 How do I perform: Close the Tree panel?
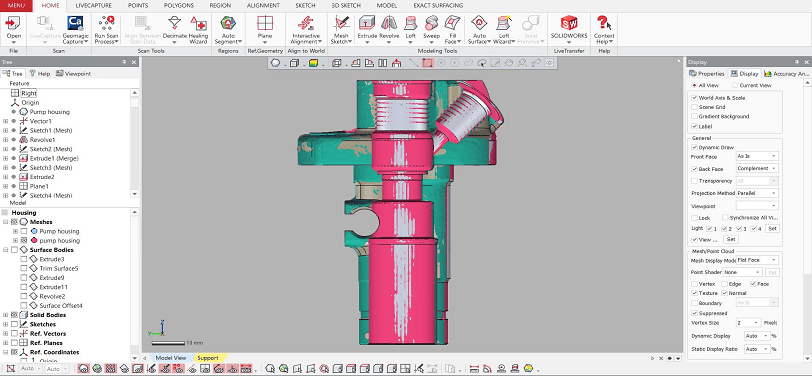pos(134,62)
